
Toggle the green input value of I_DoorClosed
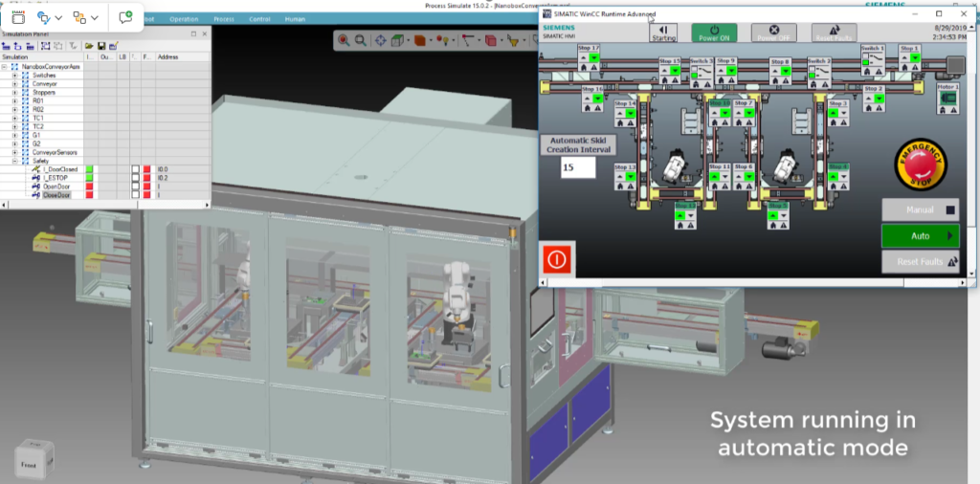(89, 169)
